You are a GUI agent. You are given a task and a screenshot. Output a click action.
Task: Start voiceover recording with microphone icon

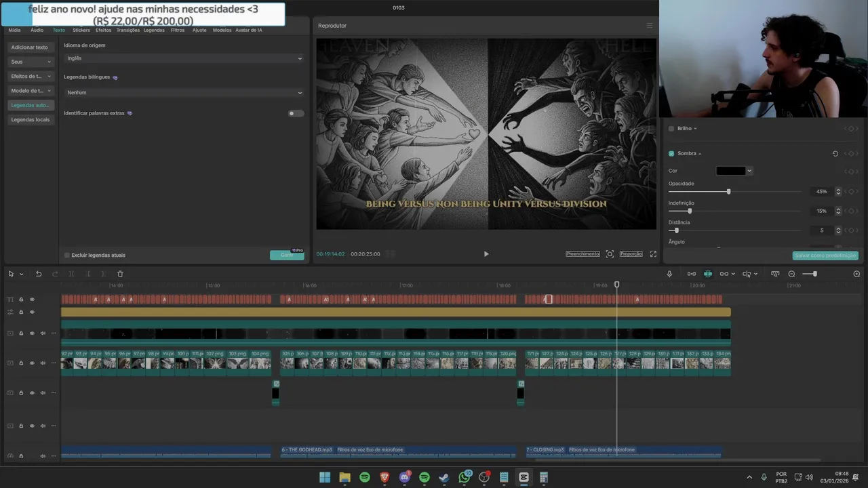[x=669, y=274]
